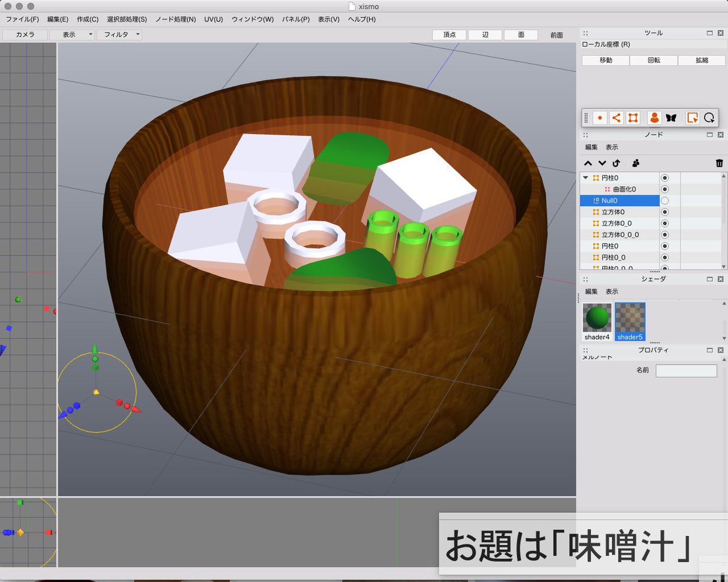Open the 作成(C) menu
The width and height of the screenshot is (728, 582).
pyautogui.click(x=88, y=19)
